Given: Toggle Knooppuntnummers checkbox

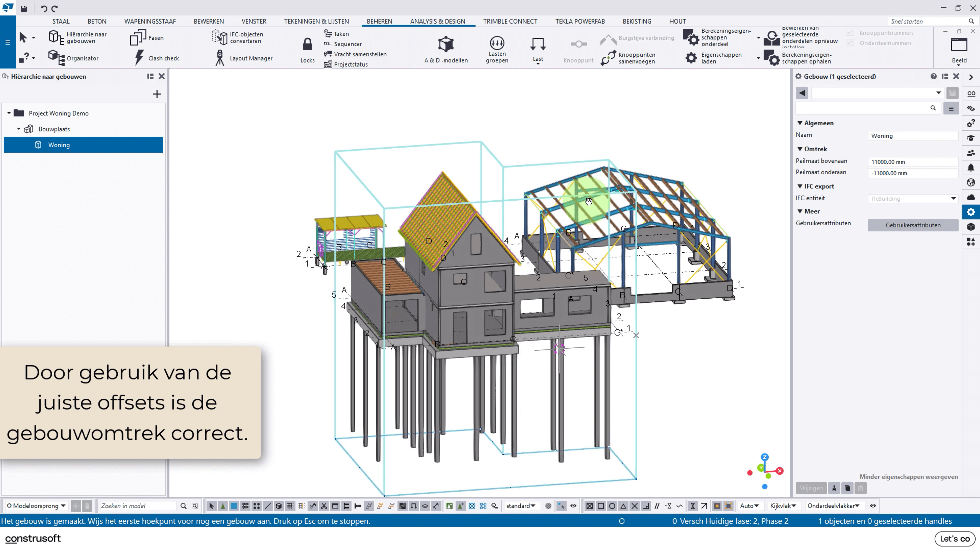Looking at the screenshot, I should tap(850, 33).
